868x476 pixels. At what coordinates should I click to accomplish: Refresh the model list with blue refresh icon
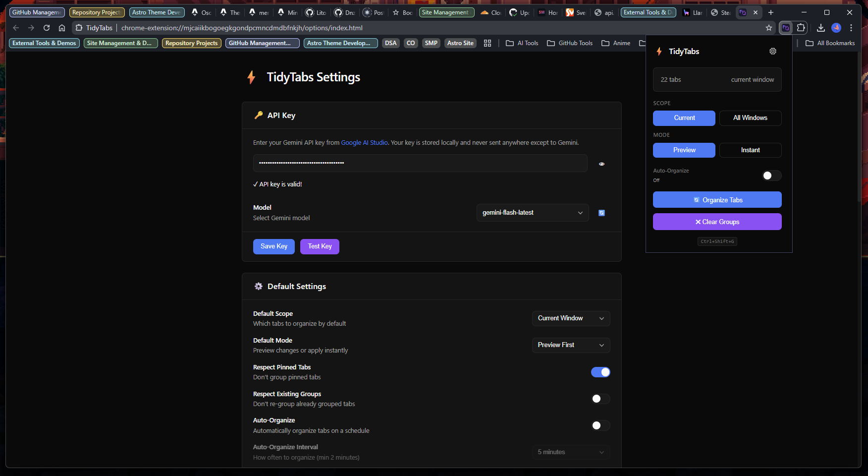pos(601,213)
